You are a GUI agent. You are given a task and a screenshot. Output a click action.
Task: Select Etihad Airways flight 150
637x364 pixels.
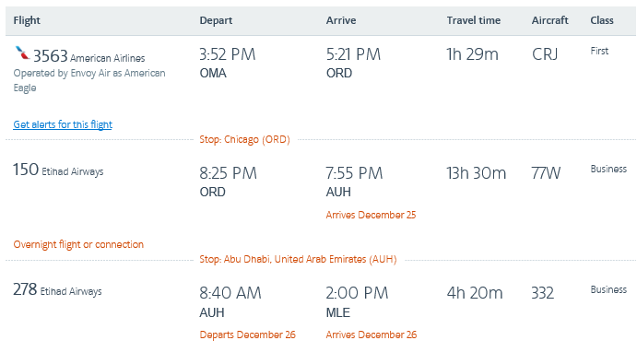click(58, 170)
